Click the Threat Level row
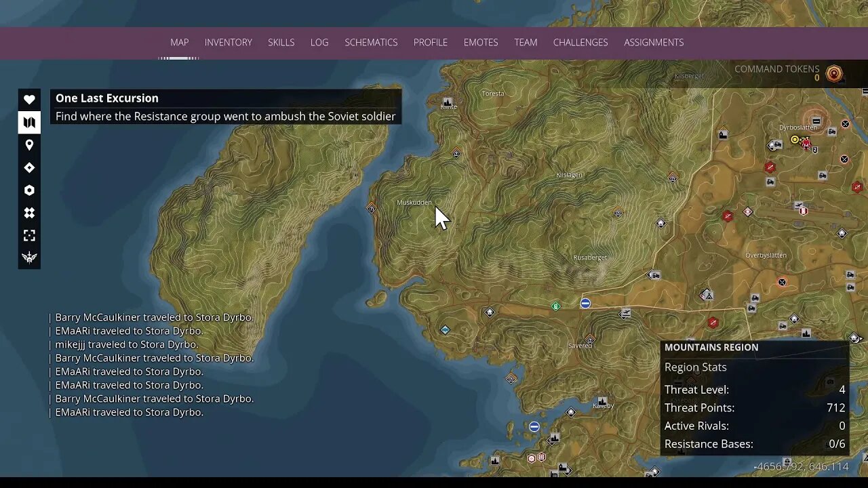 (755, 390)
